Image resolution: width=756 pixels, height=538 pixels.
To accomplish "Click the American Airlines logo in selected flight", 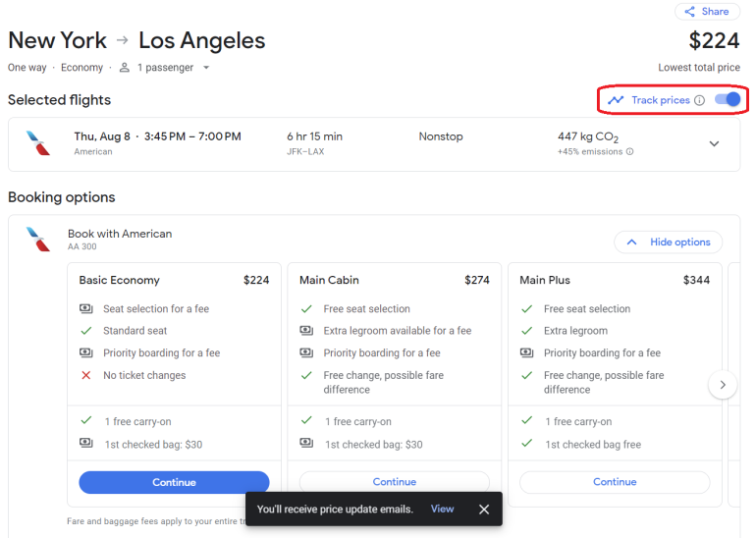I will pos(38,143).
